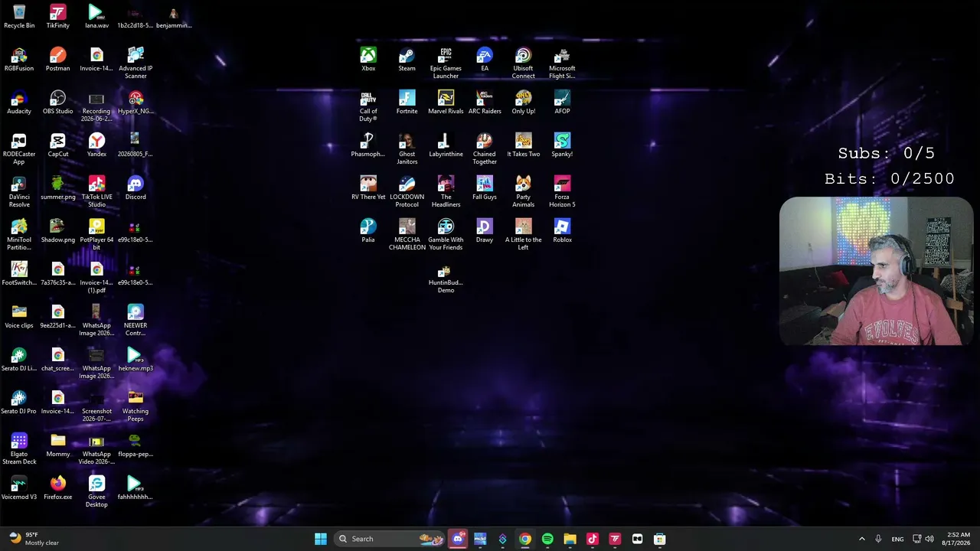This screenshot has width=980, height=551.
Task: Select the Serato DJ Pro shortcut
Action: pyautogui.click(x=19, y=402)
